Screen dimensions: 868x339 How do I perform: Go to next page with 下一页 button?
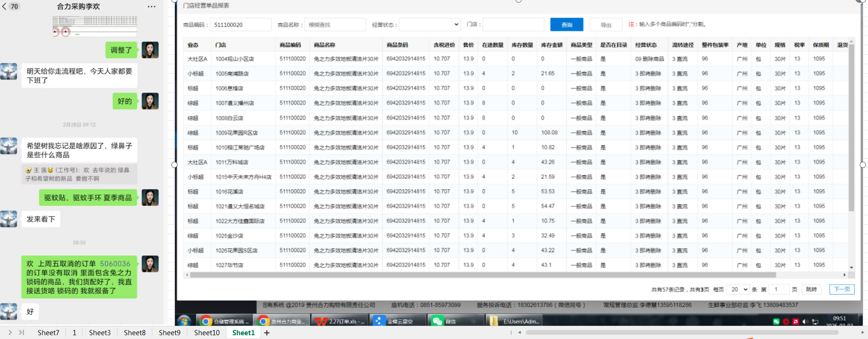click(842, 289)
